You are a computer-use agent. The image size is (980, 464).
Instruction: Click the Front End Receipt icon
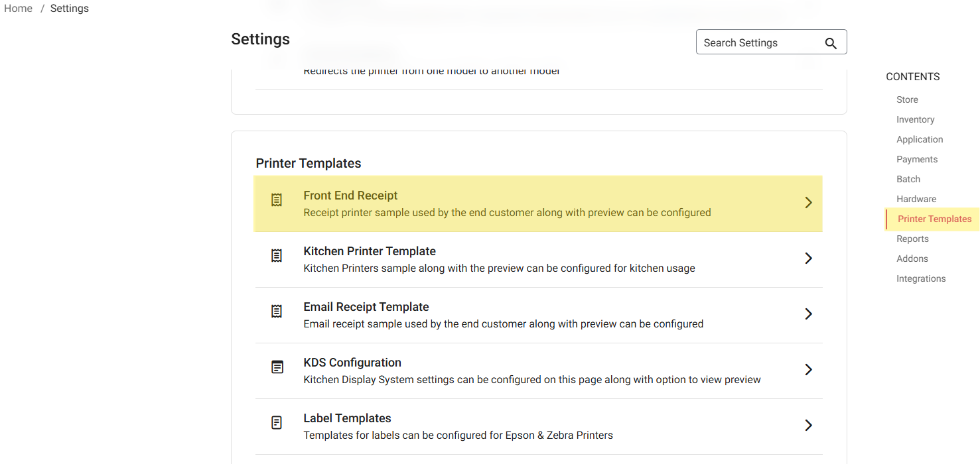[277, 200]
